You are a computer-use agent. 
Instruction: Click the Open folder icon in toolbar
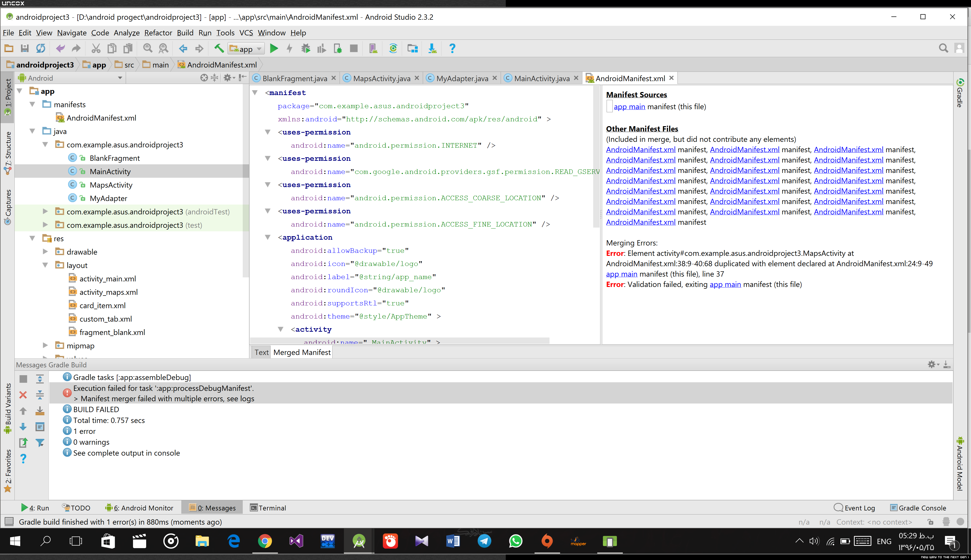point(9,49)
